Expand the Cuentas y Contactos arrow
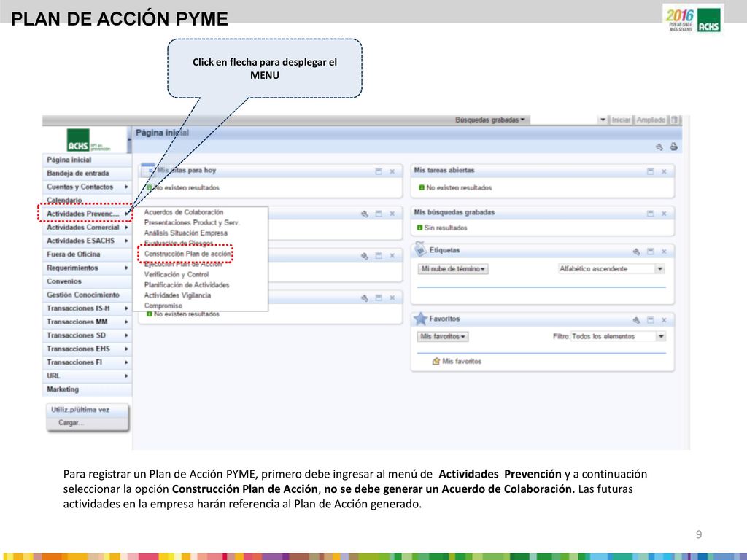This screenshot has width=747, height=560. 126,187
